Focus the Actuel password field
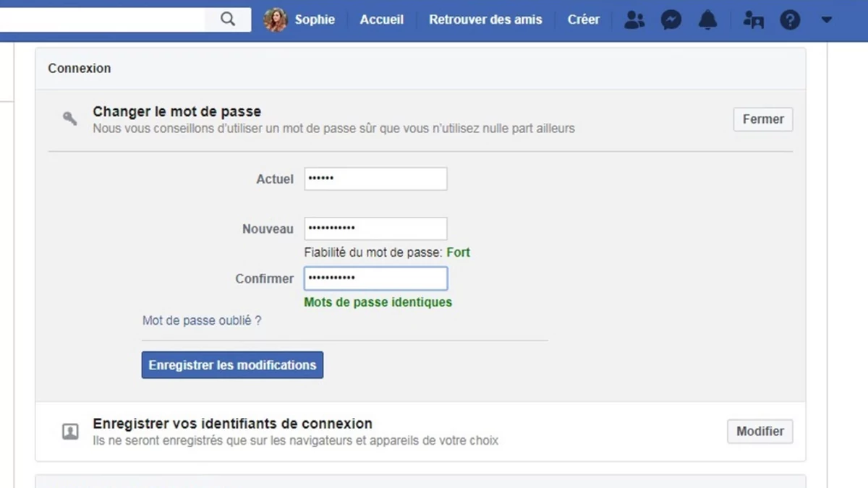This screenshot has width=868, height=488. [375, 179]
